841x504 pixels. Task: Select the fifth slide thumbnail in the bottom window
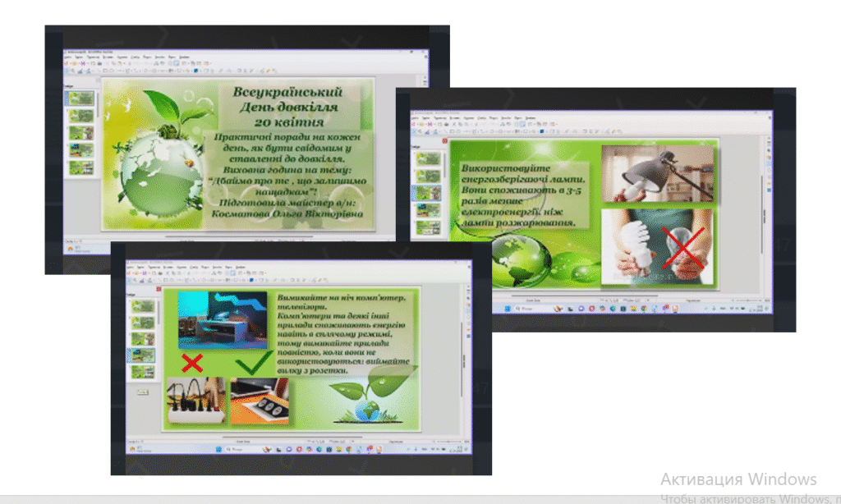coord(143,371)
